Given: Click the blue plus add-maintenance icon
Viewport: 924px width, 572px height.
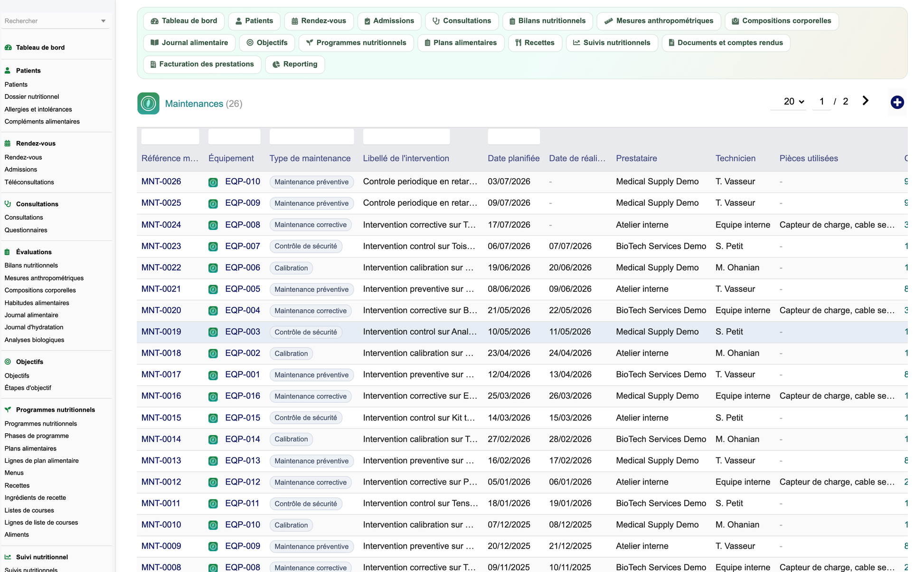Looking at the screenshot, I should click(897, 102).
